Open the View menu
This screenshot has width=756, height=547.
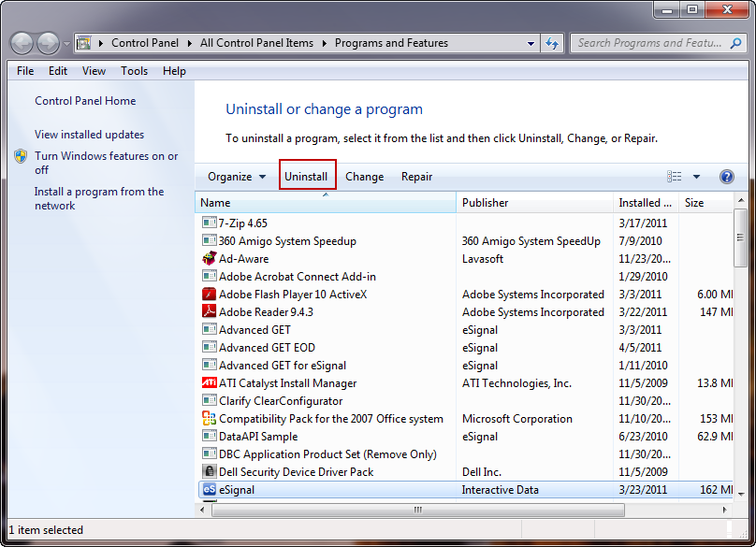coord(94,71)
